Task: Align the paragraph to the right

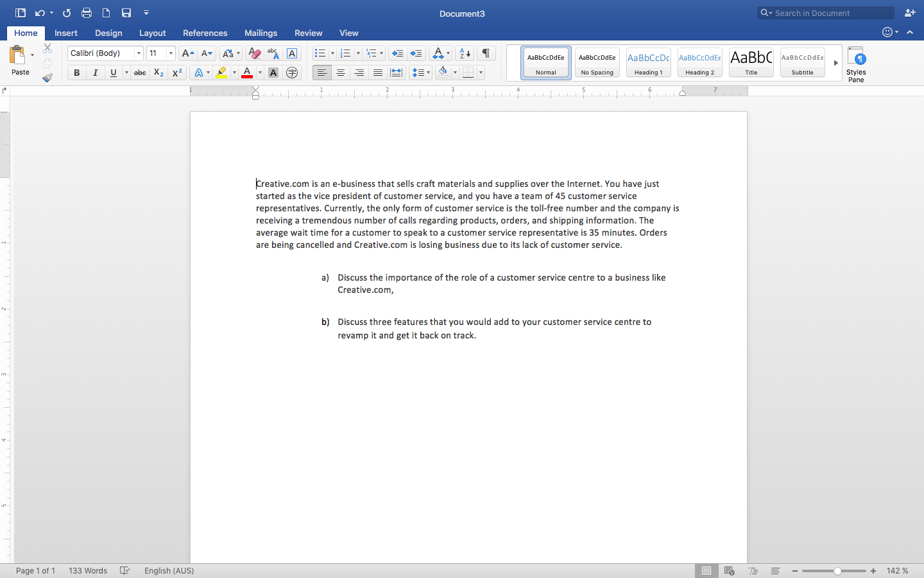Action: (359, 73)
